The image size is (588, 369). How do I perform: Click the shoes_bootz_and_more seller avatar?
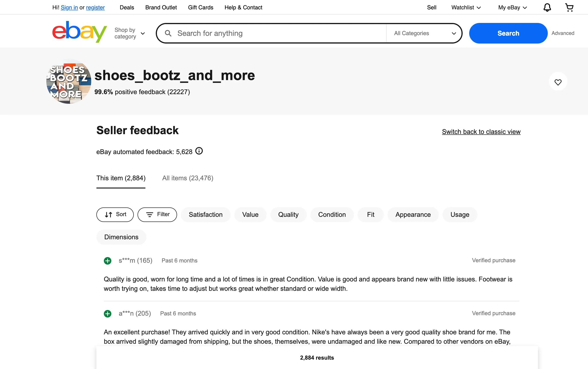[x=69, y=81]
